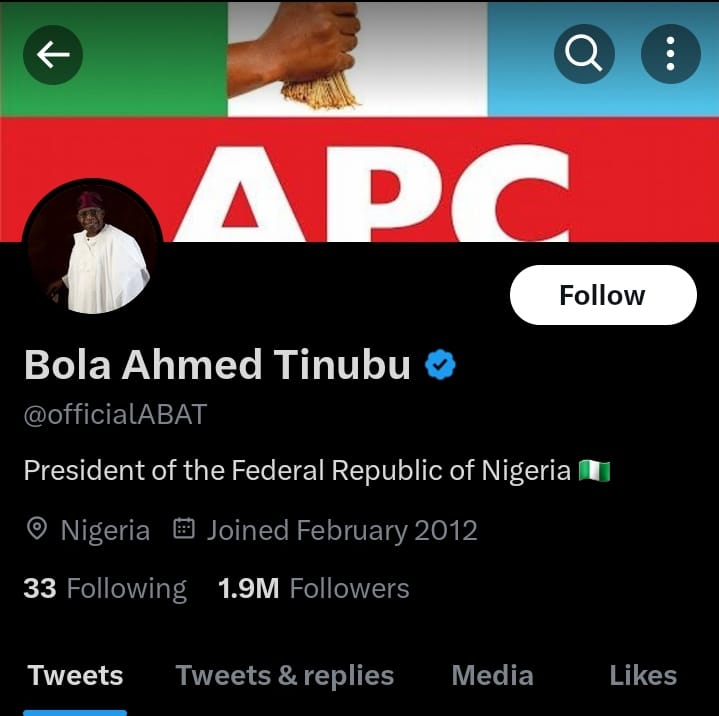Tap the back arrow icon
Viewport: 719px width, 716px height.
pyautogui.click(x=53, y=54)
